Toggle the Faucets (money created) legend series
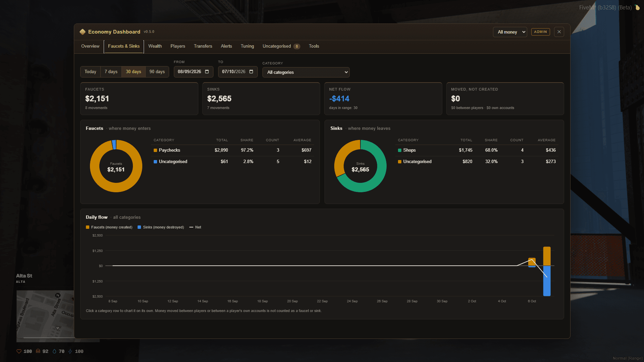644x362 pixels. [x=109, y=227]
